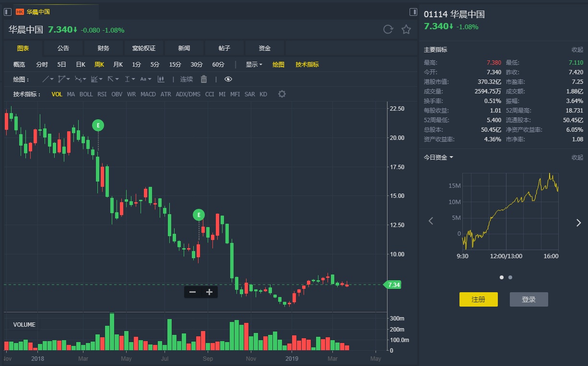Click the yellow 注册 register button
This screenshot has width=588, height=366.
point(478,299)
